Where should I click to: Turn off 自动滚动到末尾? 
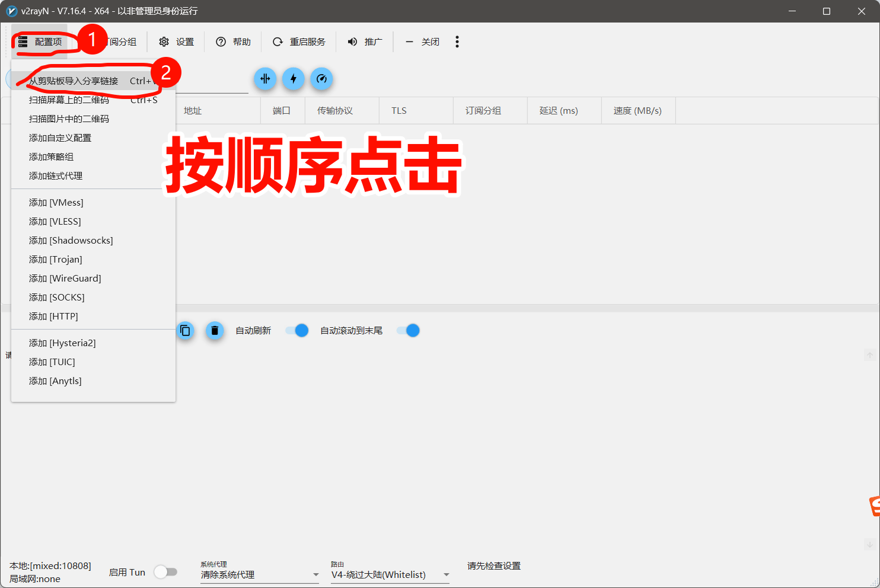pos(407,330)
